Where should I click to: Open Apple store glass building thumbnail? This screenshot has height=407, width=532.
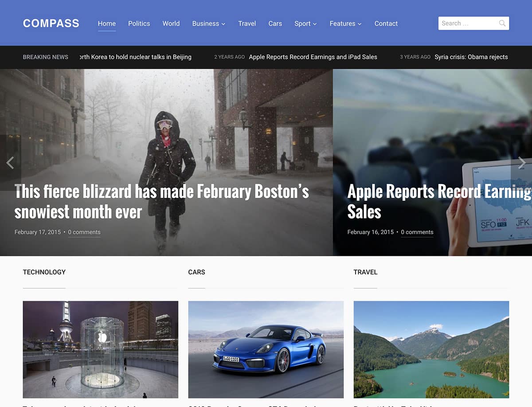[101, 349]
